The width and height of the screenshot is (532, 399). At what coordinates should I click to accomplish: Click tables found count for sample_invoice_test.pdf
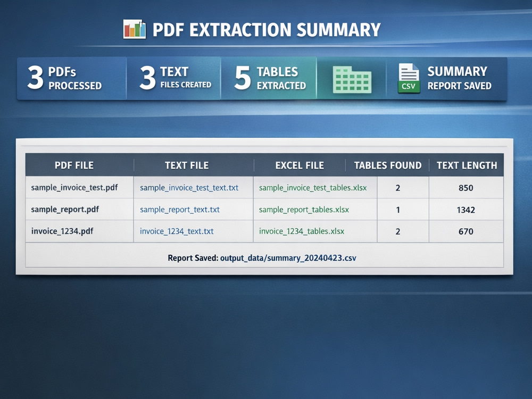pos(398,188)
